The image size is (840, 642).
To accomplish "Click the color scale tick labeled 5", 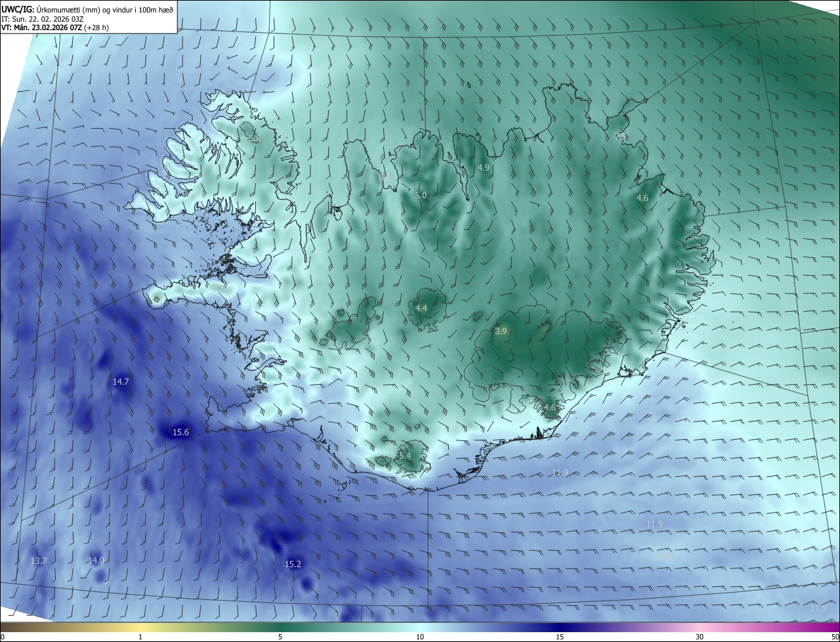I will point(280,637).
